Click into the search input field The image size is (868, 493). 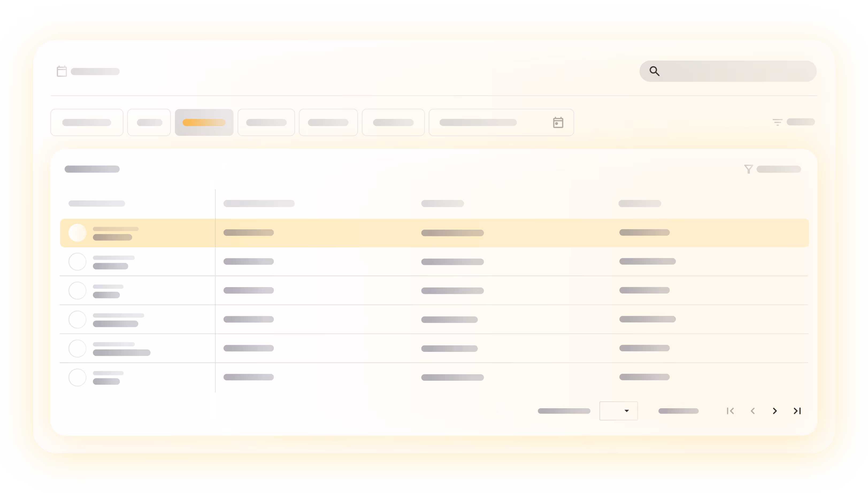pyautogui.click(x=735, y=71)
